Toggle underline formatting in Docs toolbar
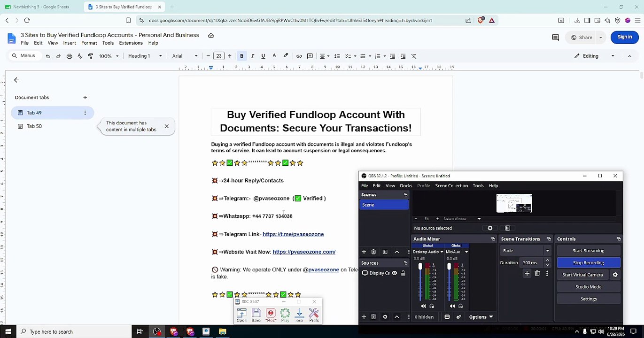The height and width of the screenshot is (338, 644). pos(263,56)
